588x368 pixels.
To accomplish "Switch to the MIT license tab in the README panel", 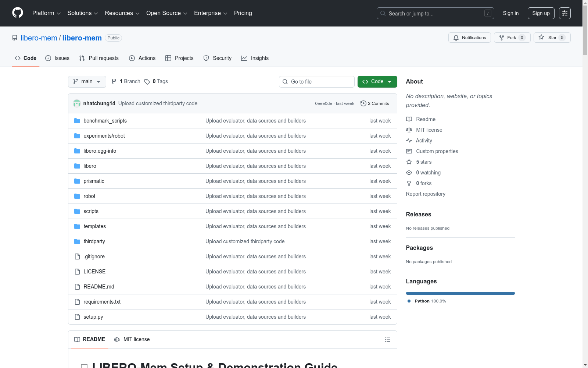I will 132,339.
